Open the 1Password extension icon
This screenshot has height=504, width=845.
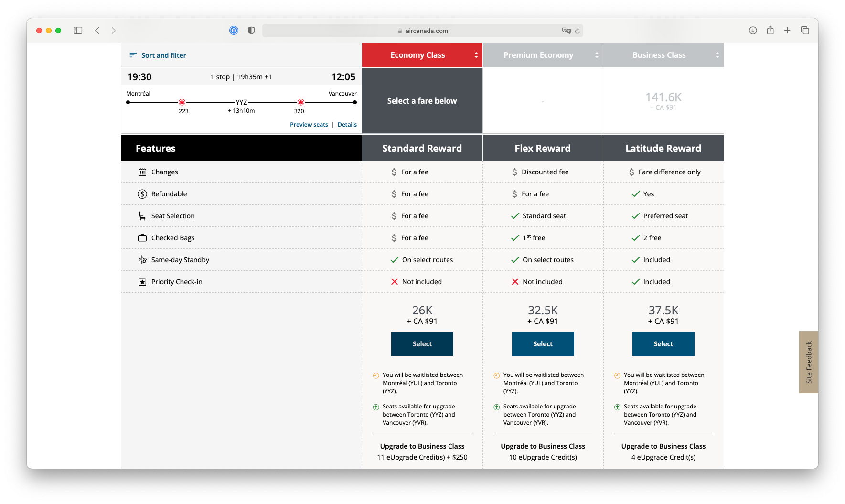(x=234, y=31)
